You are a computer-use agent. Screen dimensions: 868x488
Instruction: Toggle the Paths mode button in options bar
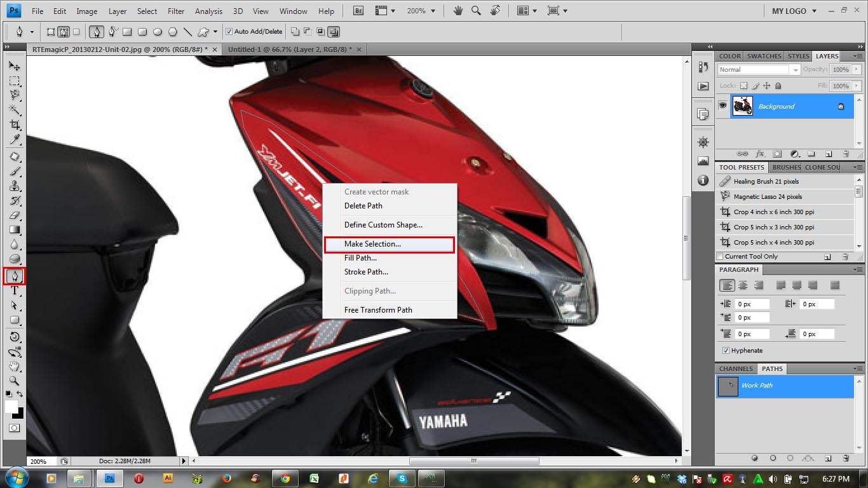click(64, 31)
